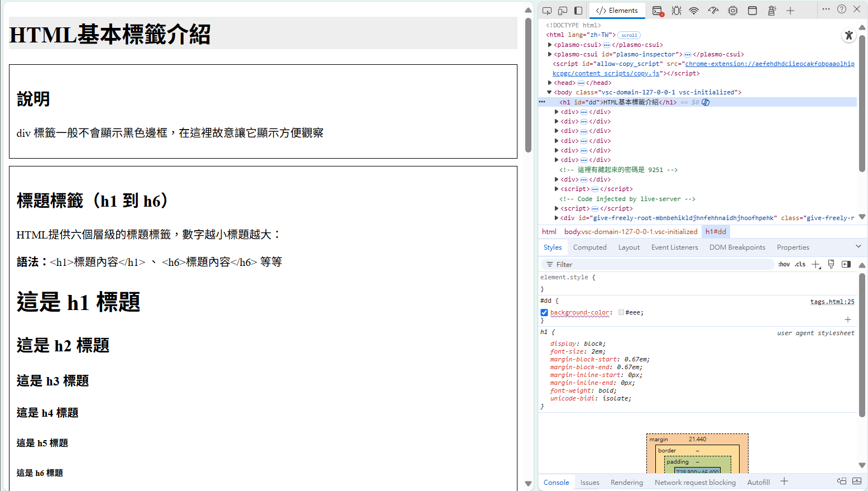Add a quick view tool via drawer plus
The image size is (868, 491).
tap(784, 482)
